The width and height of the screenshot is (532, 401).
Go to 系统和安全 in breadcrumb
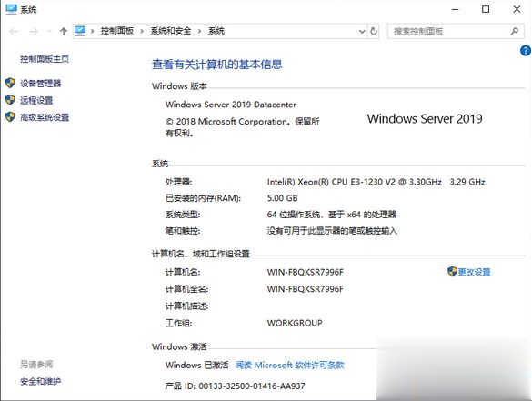(171, 31)
